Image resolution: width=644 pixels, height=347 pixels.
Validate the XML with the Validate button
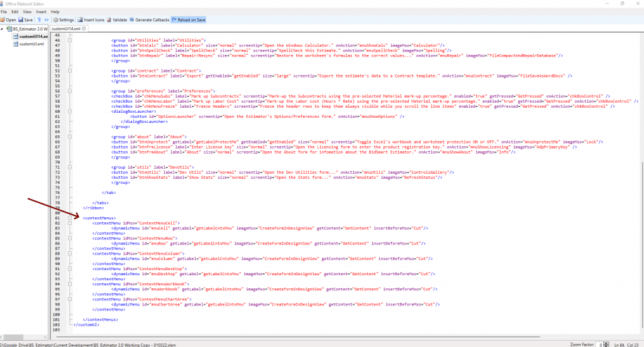[x=117, y=20]
